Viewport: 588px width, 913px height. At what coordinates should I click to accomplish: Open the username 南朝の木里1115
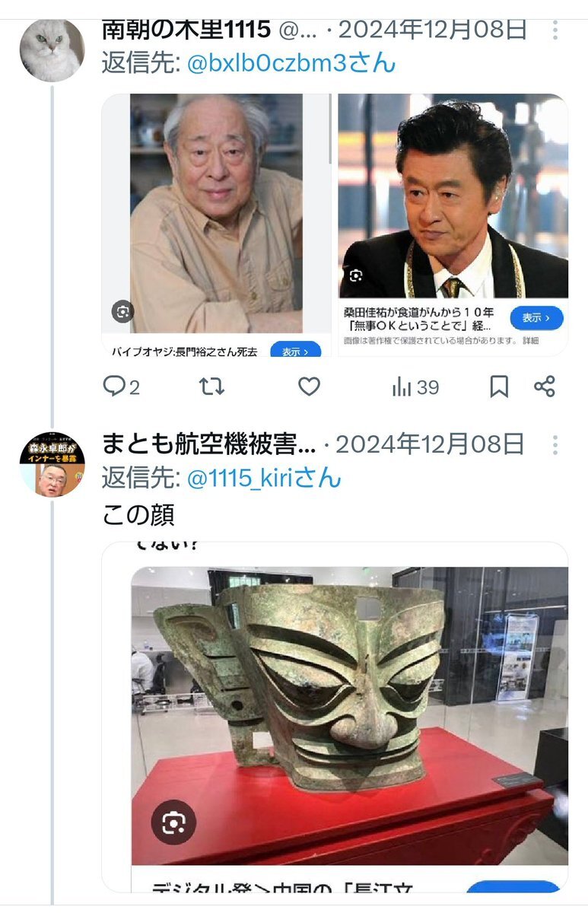(186, 30)
